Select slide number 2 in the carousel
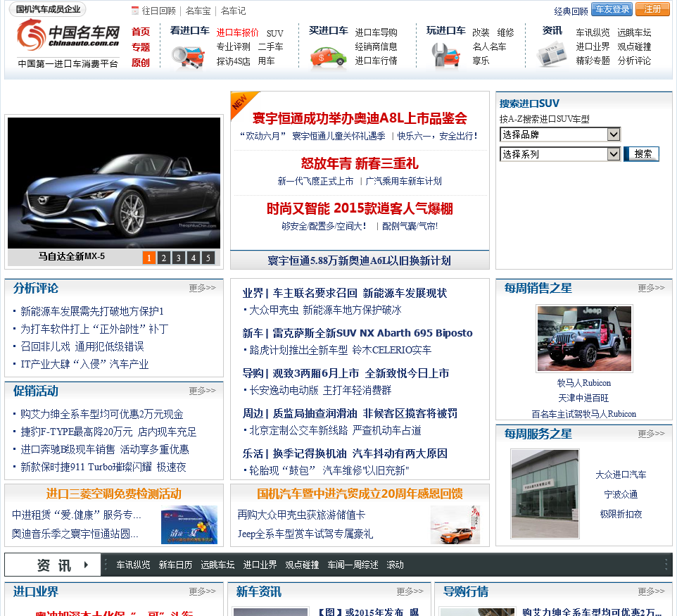677x616 pixels. 164,258
